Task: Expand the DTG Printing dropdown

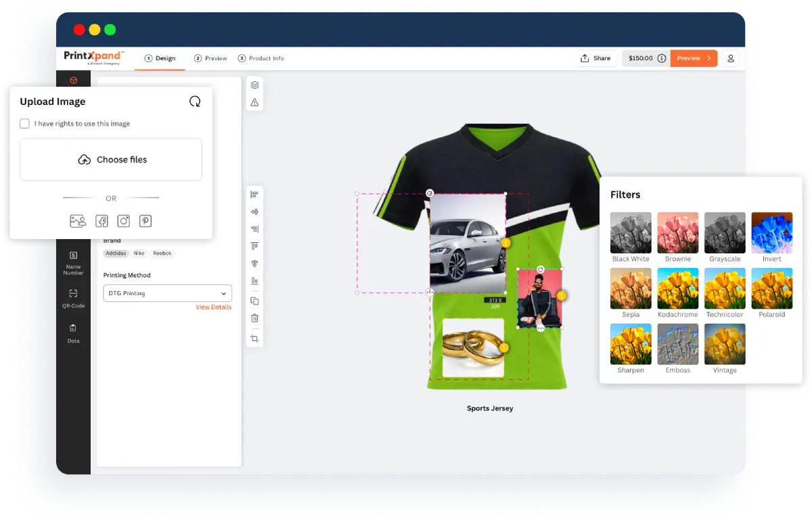Action: pos(167,293)
